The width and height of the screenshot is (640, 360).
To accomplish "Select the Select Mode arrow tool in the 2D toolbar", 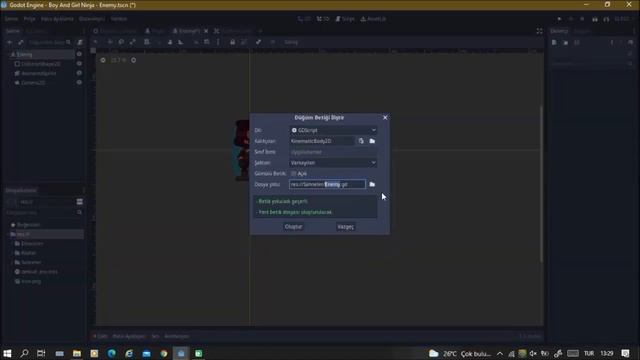I will pyautogui.click(x=96, y=42).
